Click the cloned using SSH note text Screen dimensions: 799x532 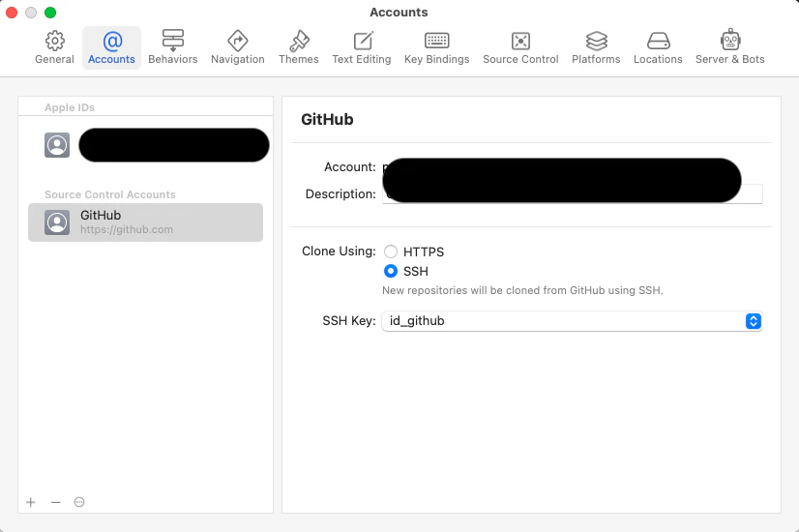coord(522,290)
